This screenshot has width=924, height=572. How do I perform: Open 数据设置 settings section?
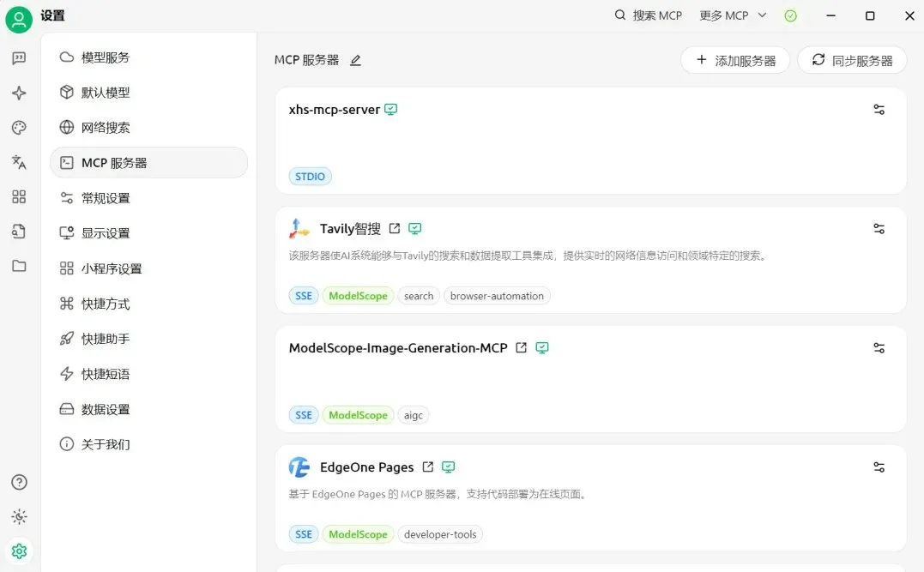pos(148,409)
